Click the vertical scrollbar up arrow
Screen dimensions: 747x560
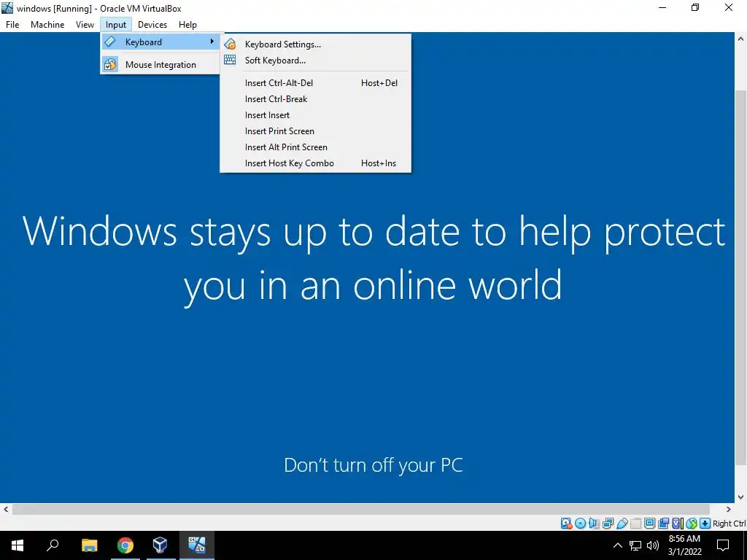tap(741, 38)
